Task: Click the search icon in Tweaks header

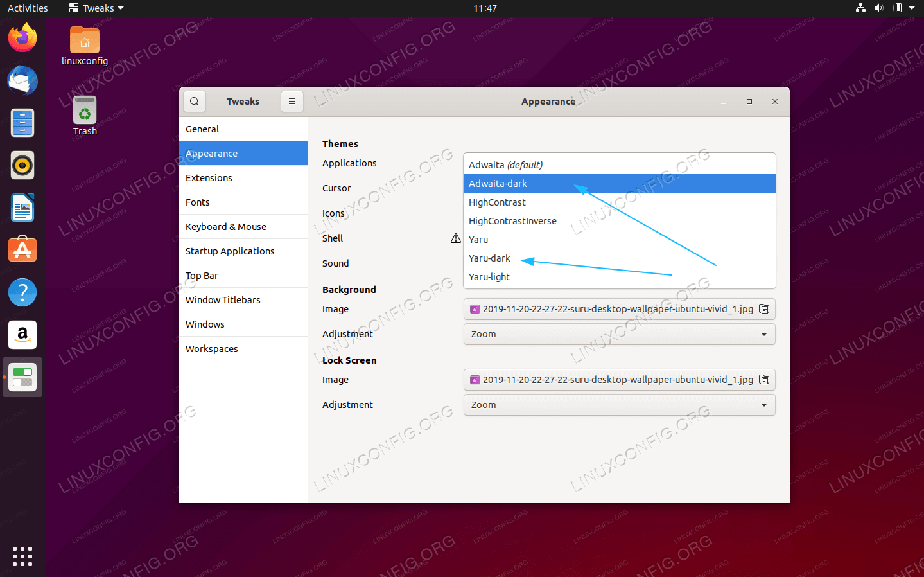Action: [195, 102]
